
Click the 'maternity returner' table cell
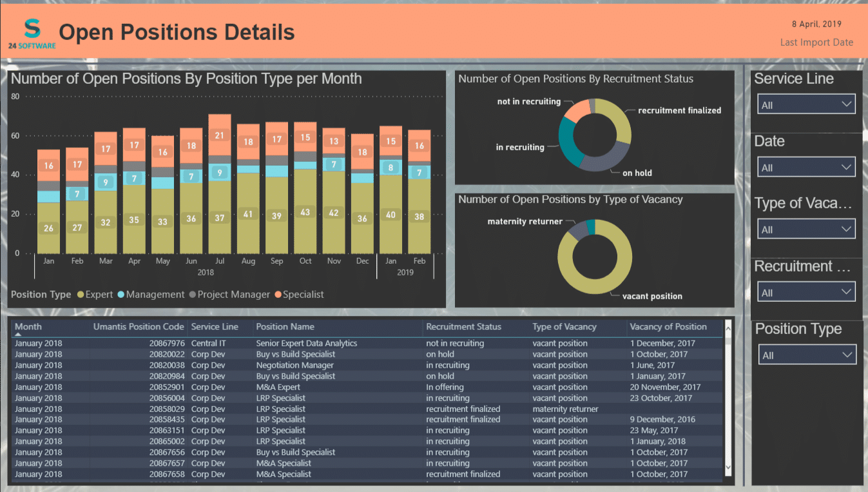pyautogui.click(x=565, y=409)
